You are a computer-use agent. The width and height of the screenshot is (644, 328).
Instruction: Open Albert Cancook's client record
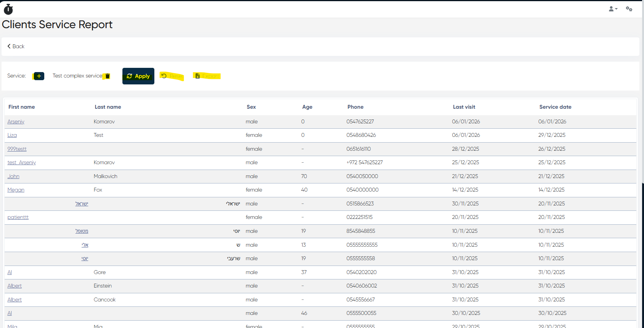pyautogui.click(x=15, y=299)
